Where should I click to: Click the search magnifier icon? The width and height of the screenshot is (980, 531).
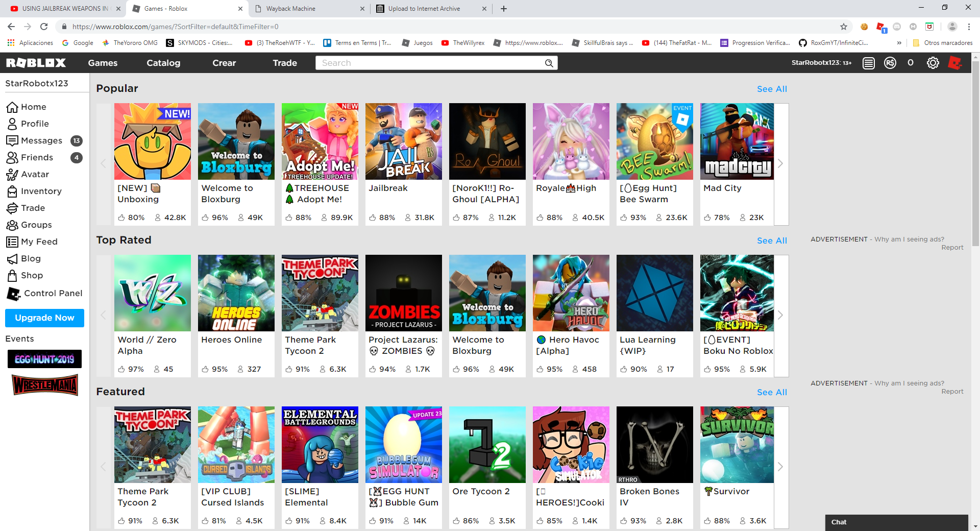(549, 63)
